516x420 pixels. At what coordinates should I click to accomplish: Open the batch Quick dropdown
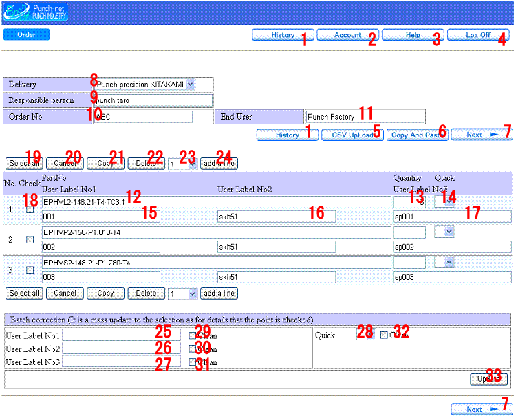point(366,335)
